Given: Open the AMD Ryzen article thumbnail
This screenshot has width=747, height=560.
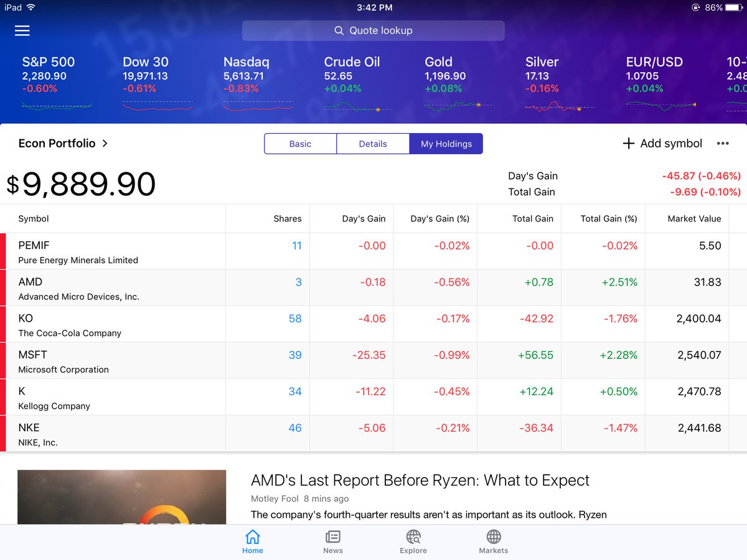Looking at the screenshot, I should [x=122, y=497].
